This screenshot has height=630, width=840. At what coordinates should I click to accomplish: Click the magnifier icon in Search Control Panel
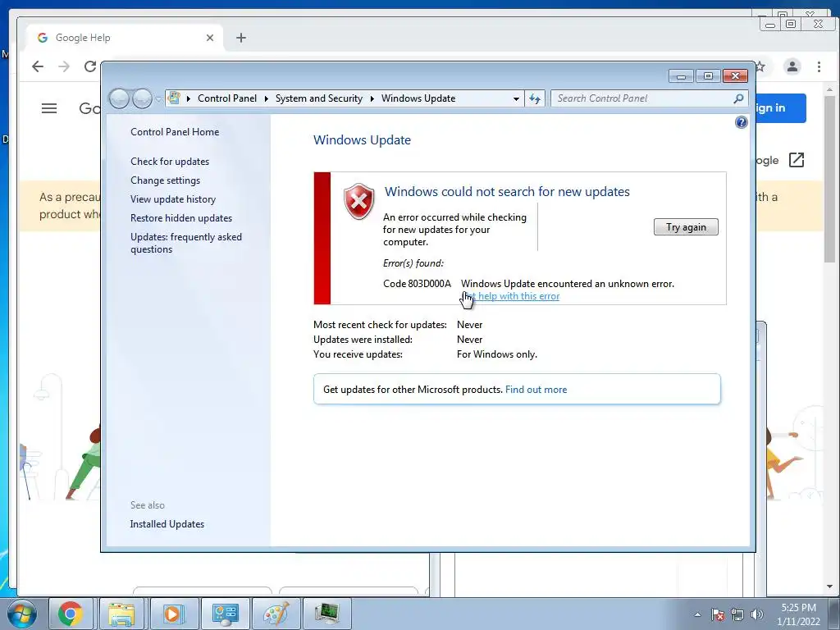pyautogui.click(x=738, y=98)
